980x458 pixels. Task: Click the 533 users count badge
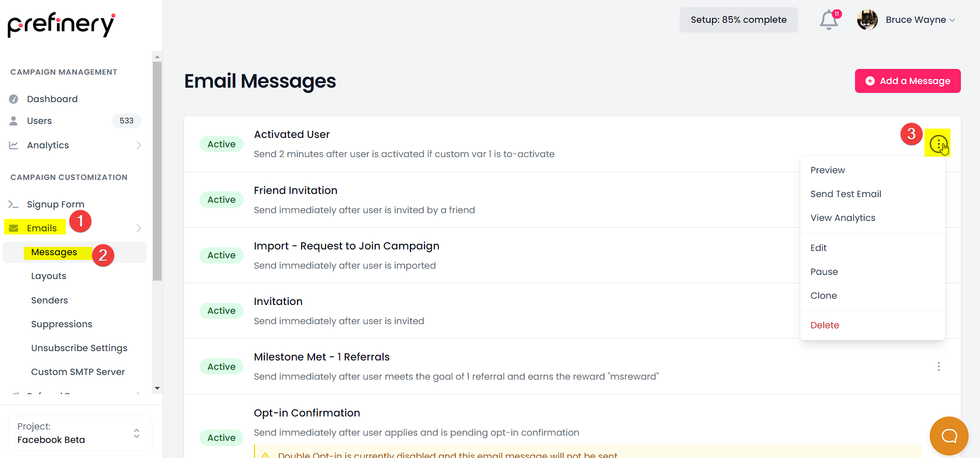click(x=126, y=121)
